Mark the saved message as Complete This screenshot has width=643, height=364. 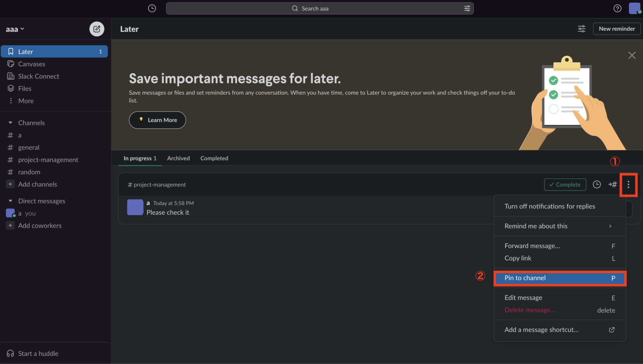pyautogui.click(x=565, y=184)
